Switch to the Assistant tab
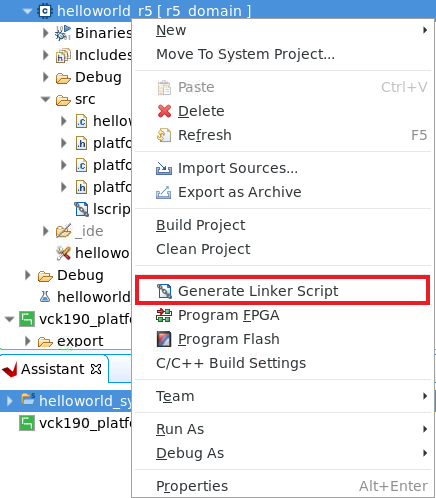 click(52, 369)
